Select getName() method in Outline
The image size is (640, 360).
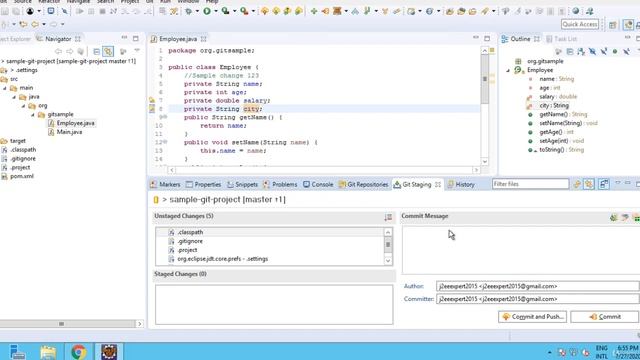(552, 114)
